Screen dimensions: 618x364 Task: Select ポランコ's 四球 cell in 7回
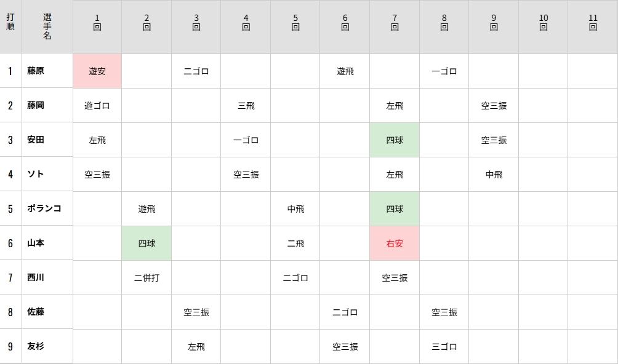click(x=395, y=208)
